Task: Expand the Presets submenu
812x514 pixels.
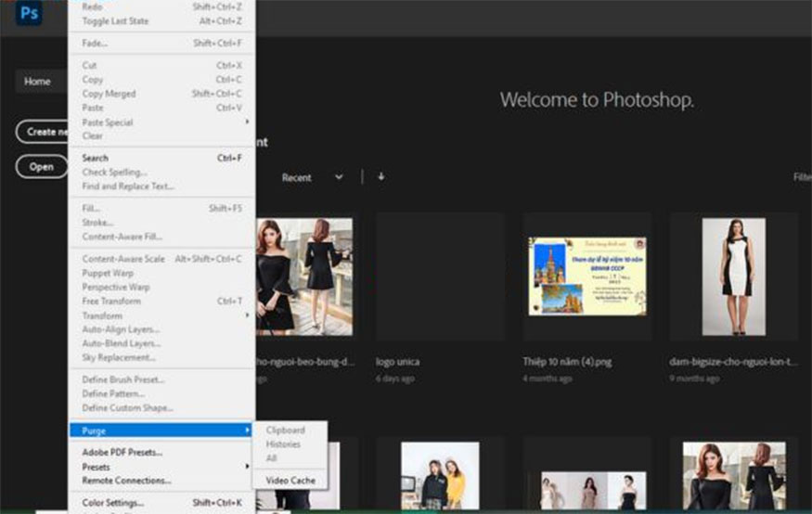Action: [97, 467]
